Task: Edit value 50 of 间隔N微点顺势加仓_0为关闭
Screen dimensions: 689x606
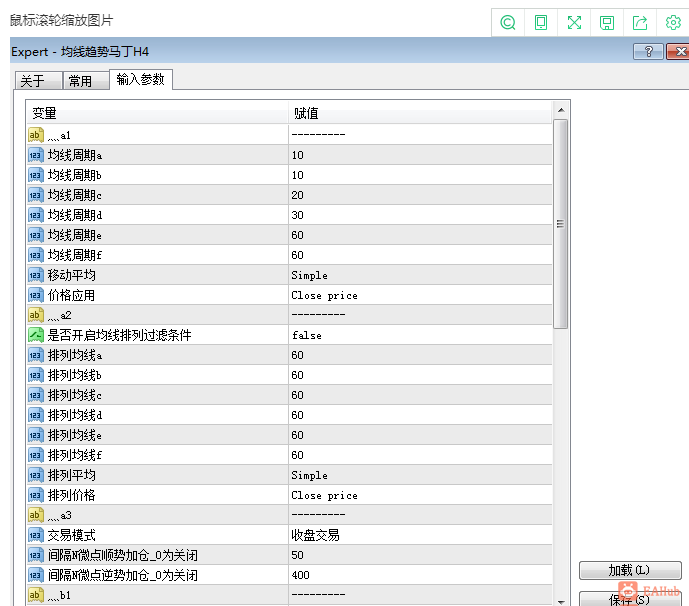Action: pyautogui.click(x=420, y=555)
